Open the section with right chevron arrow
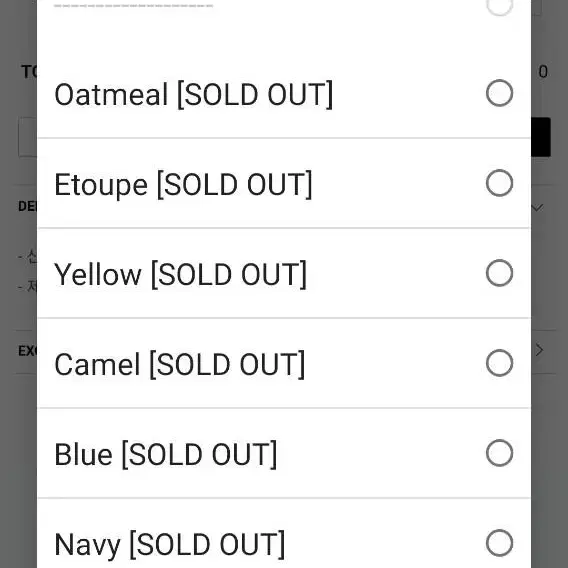The image size is (568, 568). (x=539, y=350)
